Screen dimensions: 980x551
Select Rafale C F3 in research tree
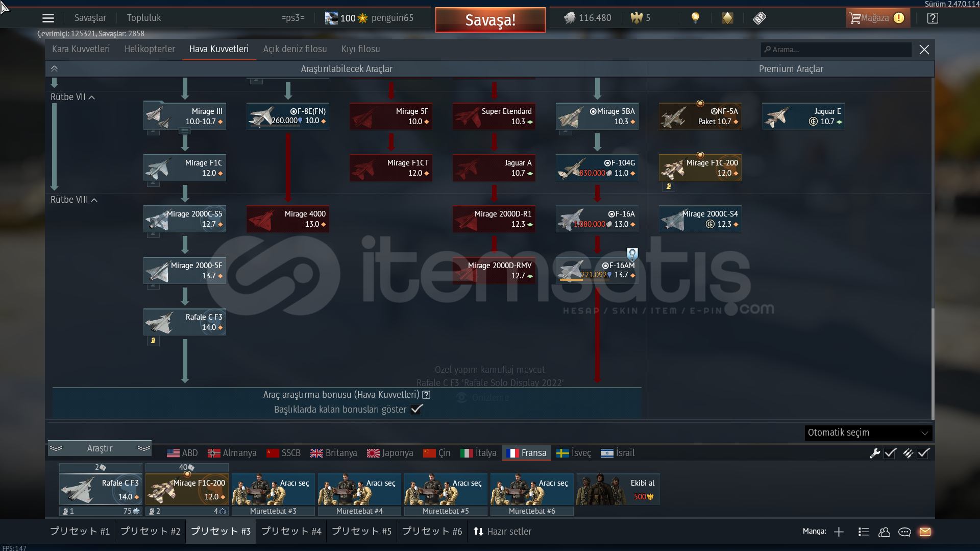tap(185, 322)
